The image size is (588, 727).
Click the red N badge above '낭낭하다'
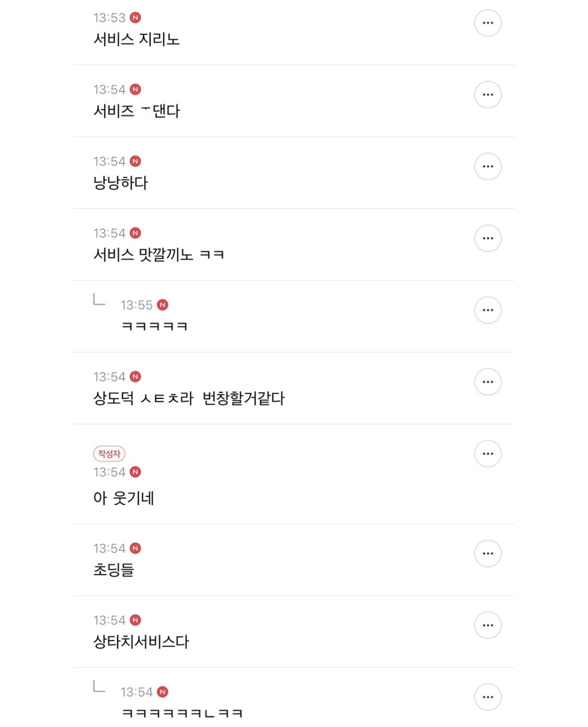(135, 161)
